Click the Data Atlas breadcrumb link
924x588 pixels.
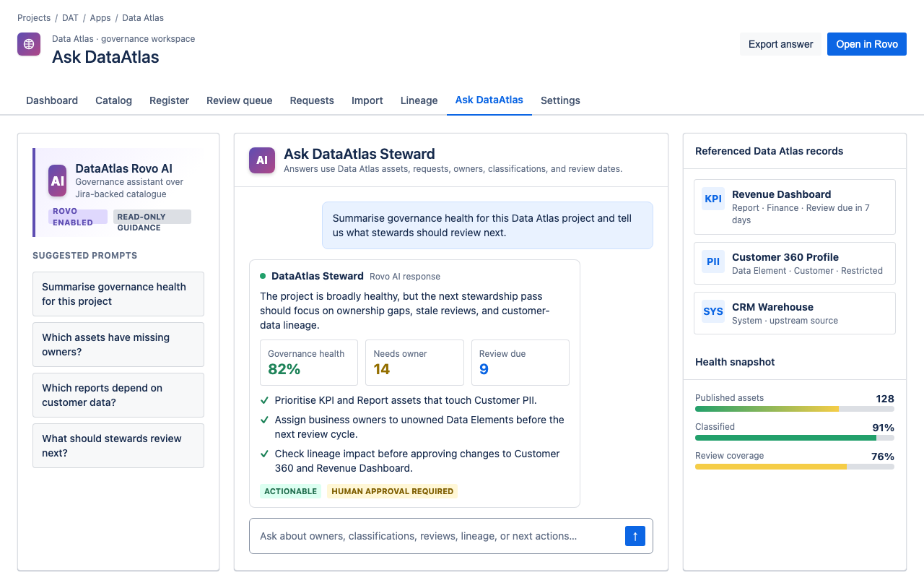(x=143, y=18)
